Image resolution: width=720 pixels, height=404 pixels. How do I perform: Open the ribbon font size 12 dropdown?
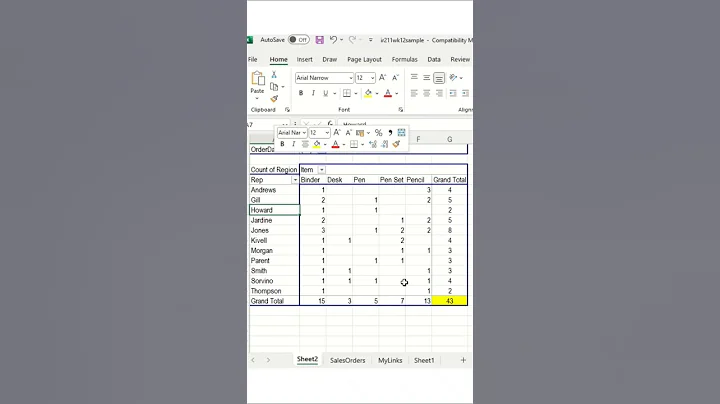click(x=372, y=78)
